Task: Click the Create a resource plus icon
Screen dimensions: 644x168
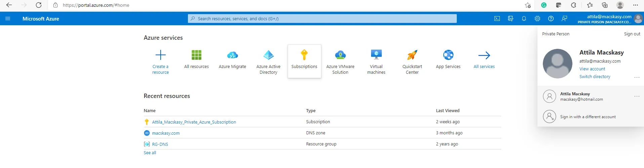Action: click(x=161, y=55)
